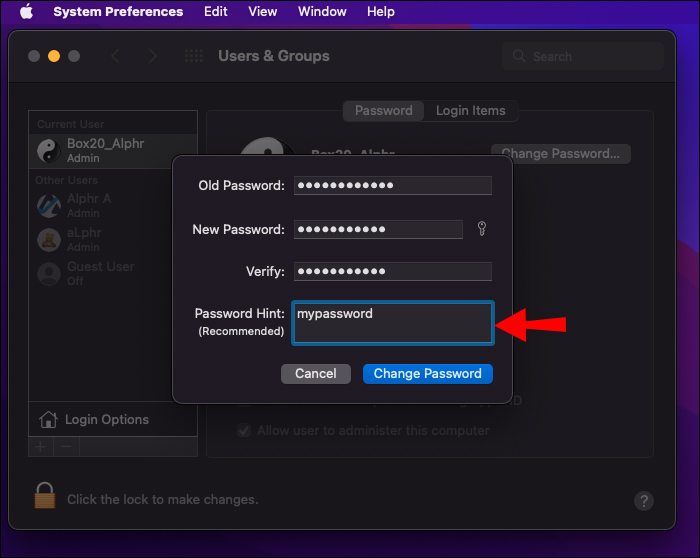Switch to the Login Items tab
The width and height of the screenshot is (700, 558).
[470, 111]
